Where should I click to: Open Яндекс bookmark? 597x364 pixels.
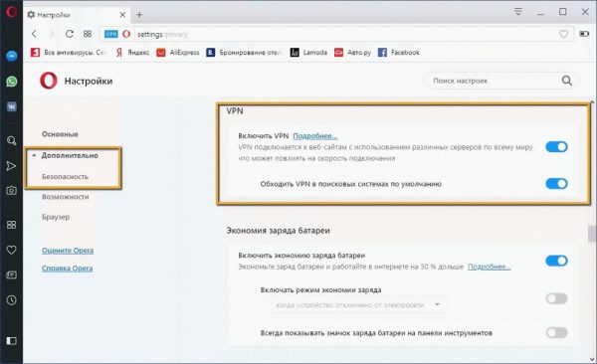[132, 53]
